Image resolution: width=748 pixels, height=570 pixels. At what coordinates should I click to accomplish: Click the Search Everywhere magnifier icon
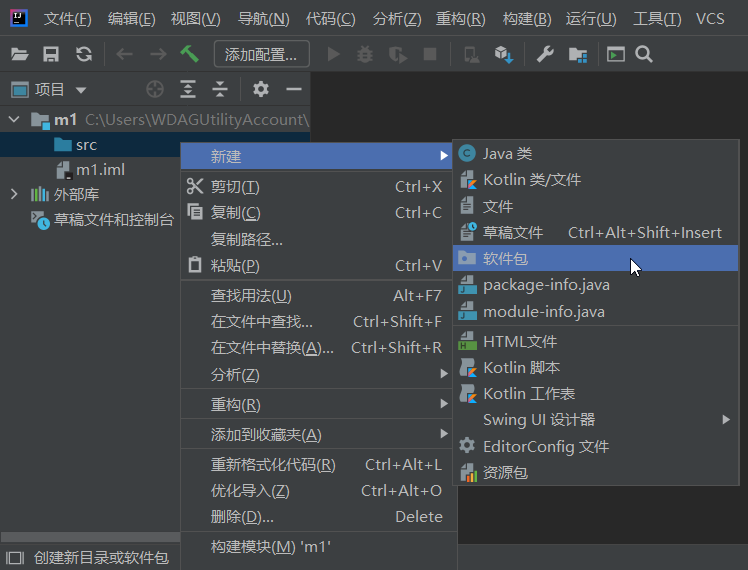(x=644, y=54)
